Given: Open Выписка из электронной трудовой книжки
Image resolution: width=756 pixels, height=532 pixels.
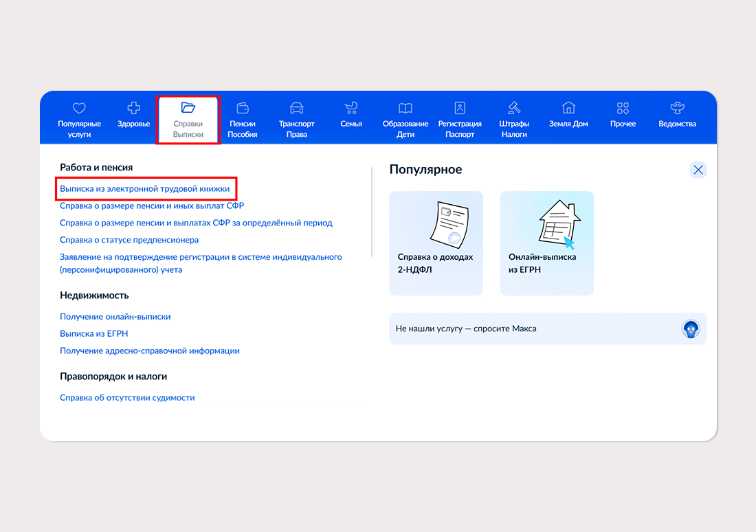Looking at the screenshot, I should click(144, 188).
